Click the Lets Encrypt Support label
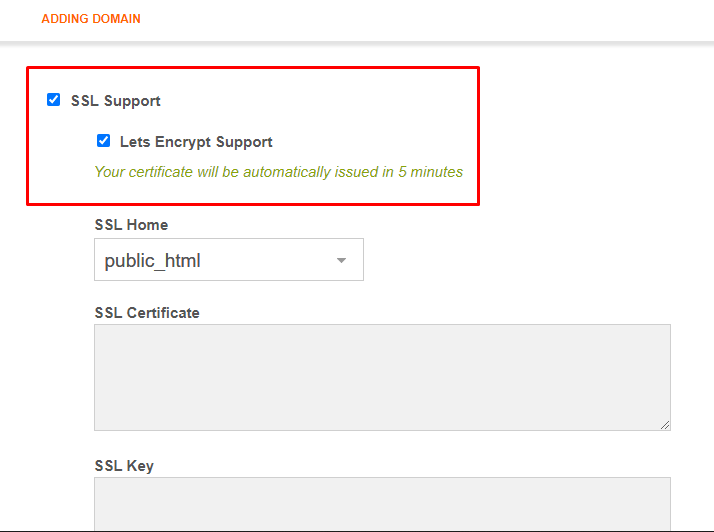The height and width of the screenshot is (532, 714). [x=196, y=142]
